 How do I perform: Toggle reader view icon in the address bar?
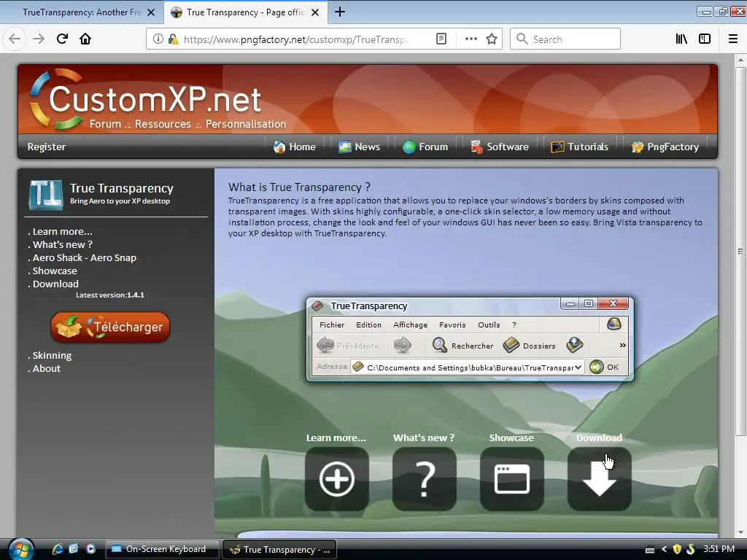click(x=441, y=39)
